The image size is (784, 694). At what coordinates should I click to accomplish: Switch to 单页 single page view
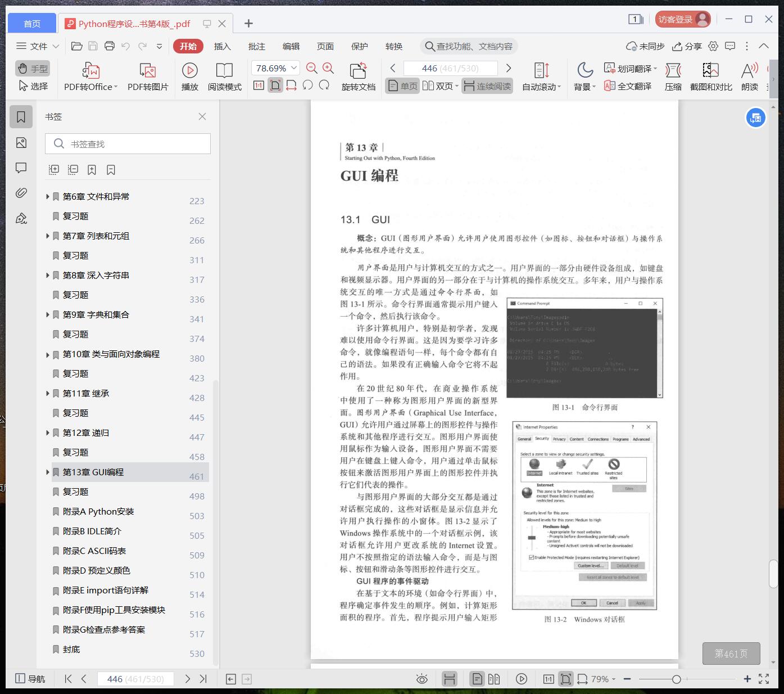point(402,86)
